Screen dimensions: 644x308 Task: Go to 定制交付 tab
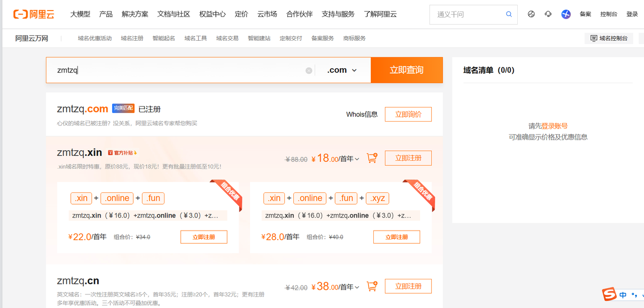pos(291,38)
